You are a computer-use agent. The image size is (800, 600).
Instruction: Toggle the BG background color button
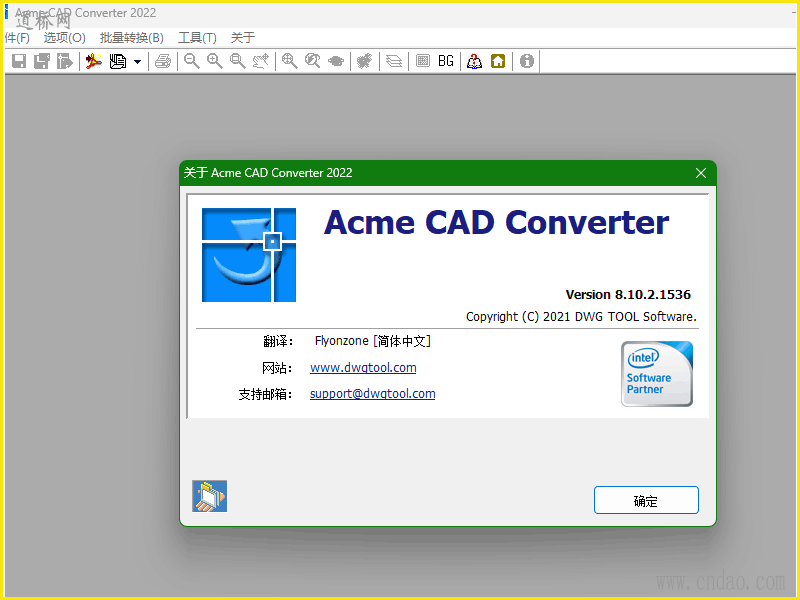(446, 61)
